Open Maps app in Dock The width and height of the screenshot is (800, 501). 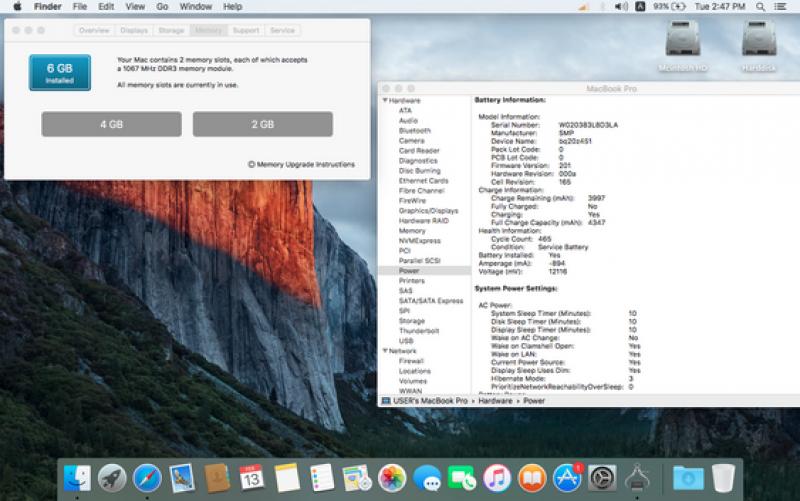pyautogui.click(x=357, y=478)
